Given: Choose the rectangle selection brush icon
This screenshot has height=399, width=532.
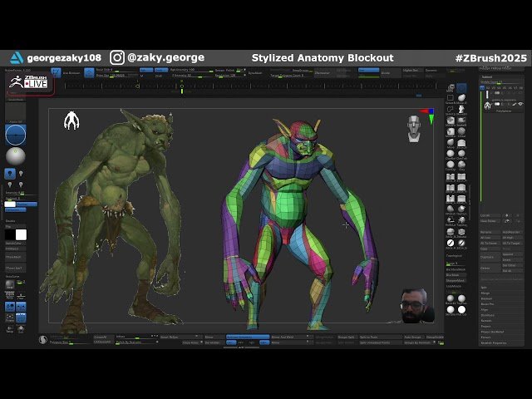Looking at the screenshot, I should [451, 98].
